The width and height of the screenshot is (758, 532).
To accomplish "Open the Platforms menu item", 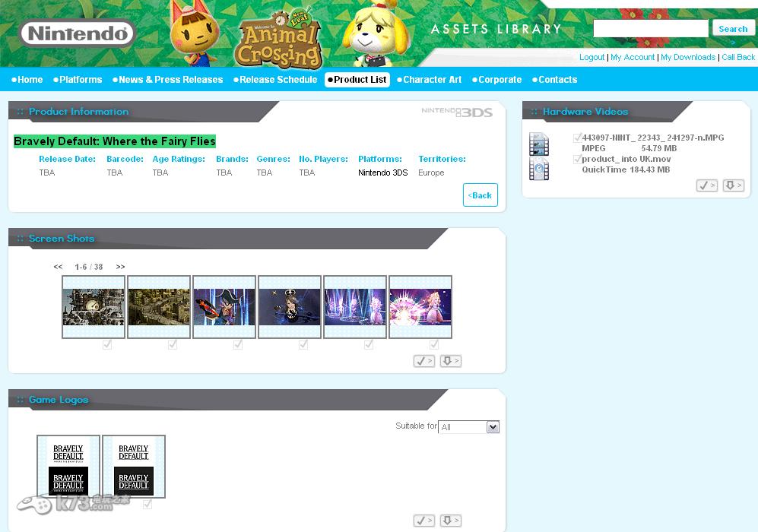I will coord(78,80).
